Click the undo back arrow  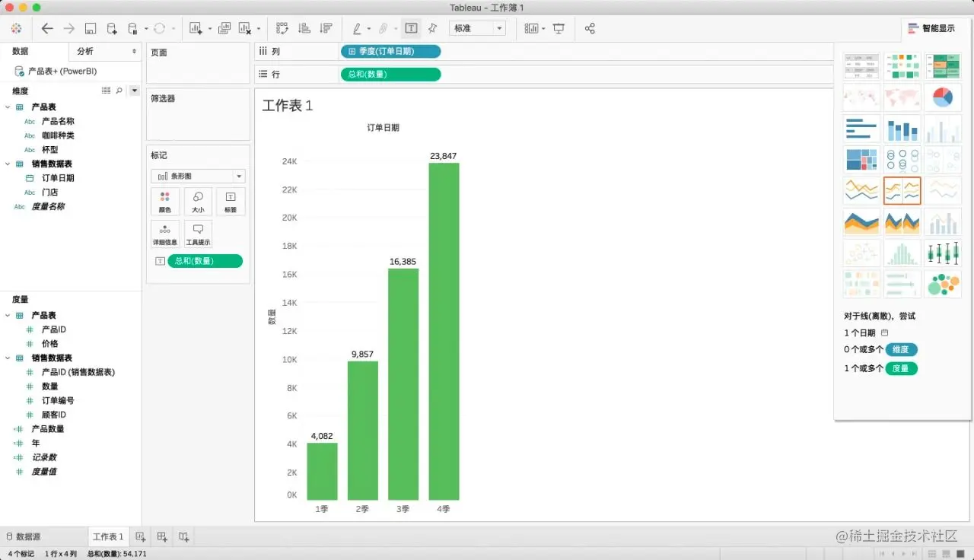point(47,28)
